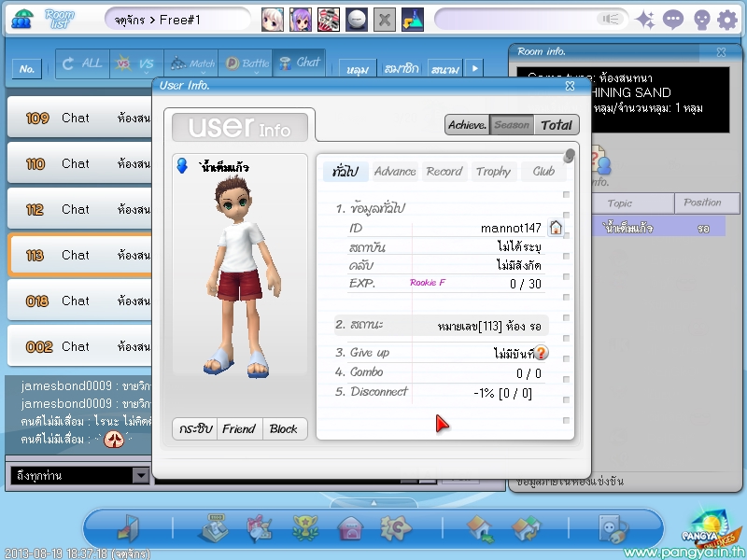Click the กระซิบ whisper button

pos(195,428)
